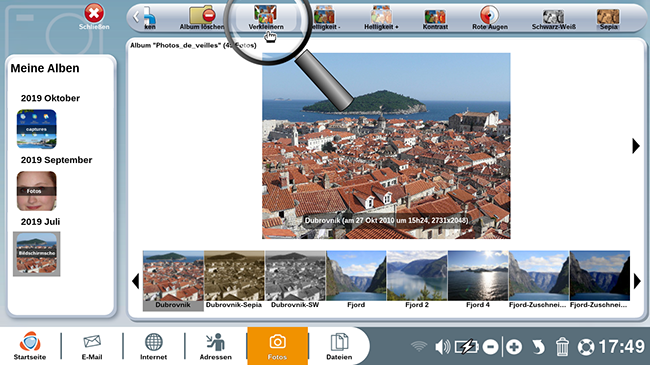
Task: Select the Dubrovnik-Sepia thumbnail
Action: (234, 280)
